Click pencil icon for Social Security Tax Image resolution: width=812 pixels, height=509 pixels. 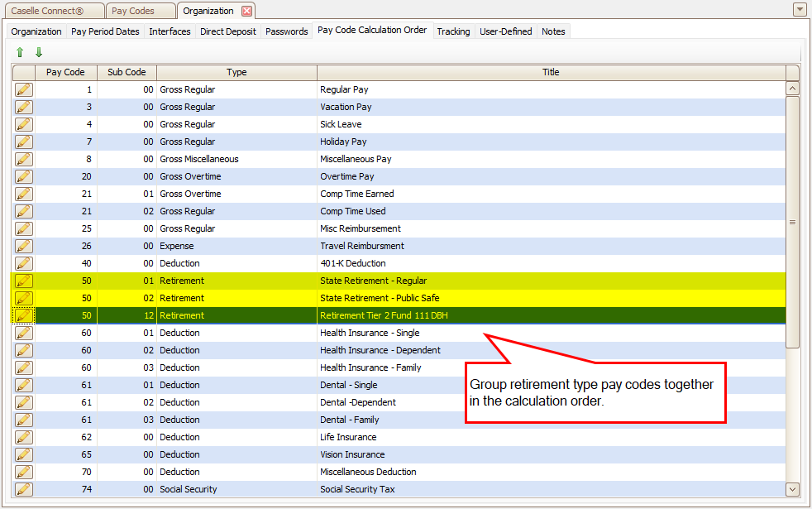coord(24,489)
